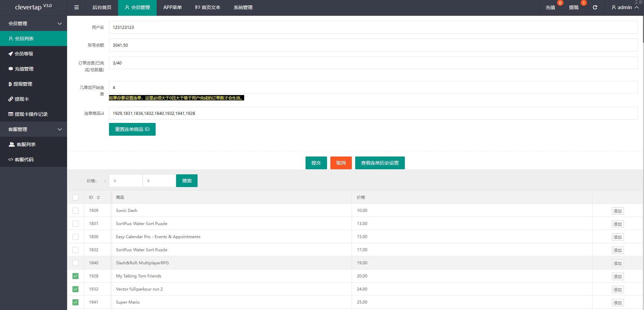Open the recharge notification badge item
644x310 pixels.
tap(550, 7)
